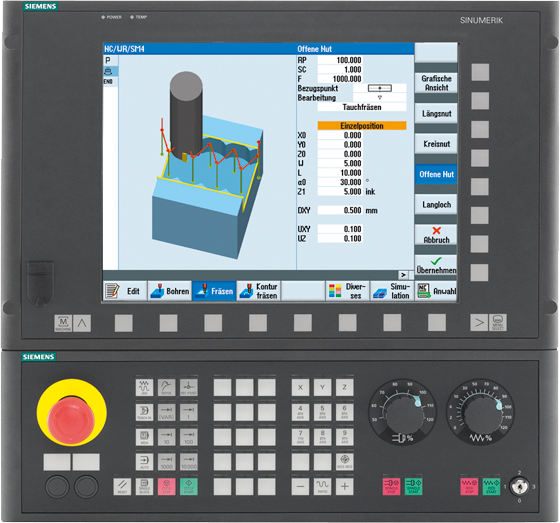Select the Z axis key
This screenshot has height=523, width=560.
(x=345, y=387)
